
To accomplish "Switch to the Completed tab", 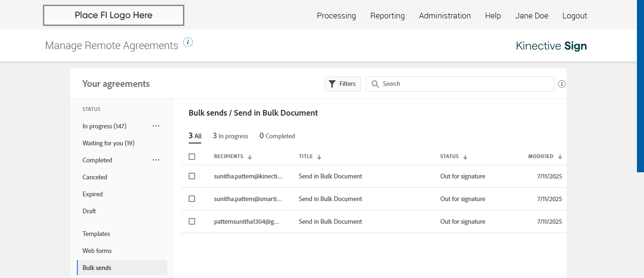I will [x=277, y=136].
